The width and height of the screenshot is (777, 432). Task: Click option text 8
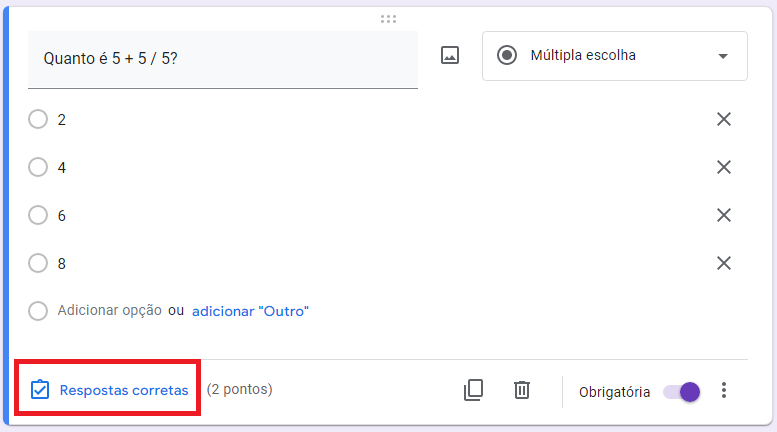61,264
